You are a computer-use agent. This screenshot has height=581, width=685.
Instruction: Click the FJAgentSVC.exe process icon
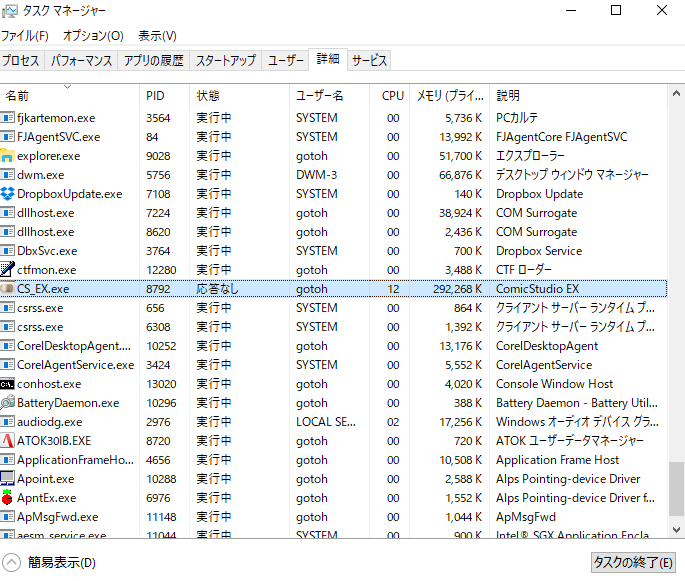point(7,137)
